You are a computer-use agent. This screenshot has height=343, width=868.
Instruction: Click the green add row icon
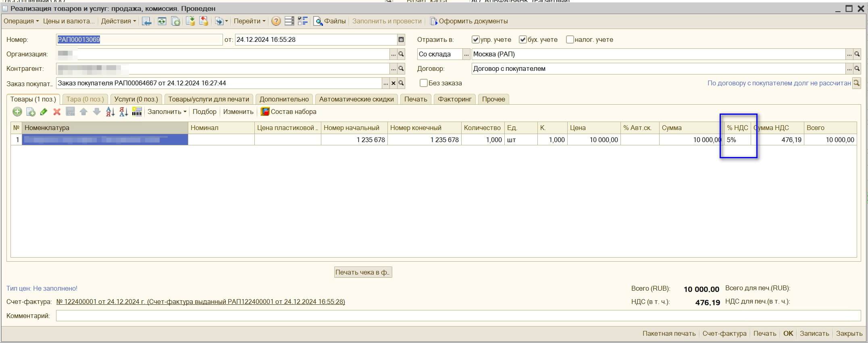[x=17, y=112]
